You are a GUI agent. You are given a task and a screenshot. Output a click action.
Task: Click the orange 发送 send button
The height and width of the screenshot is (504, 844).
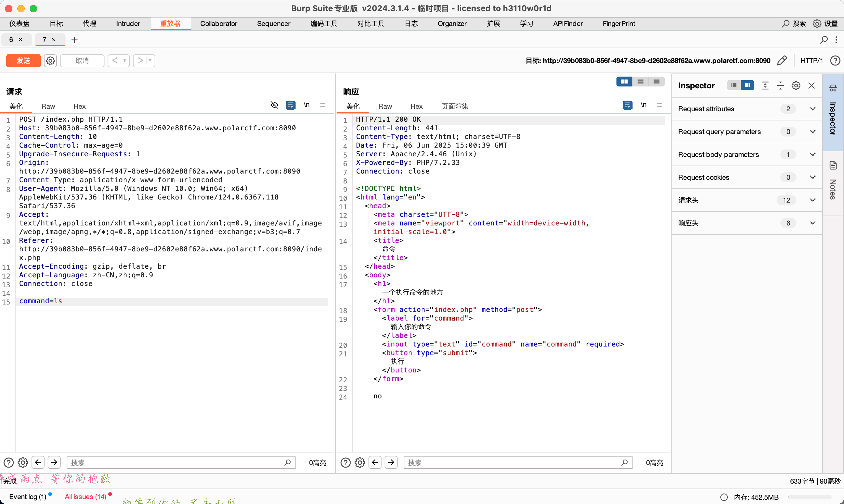click(23, 61)
